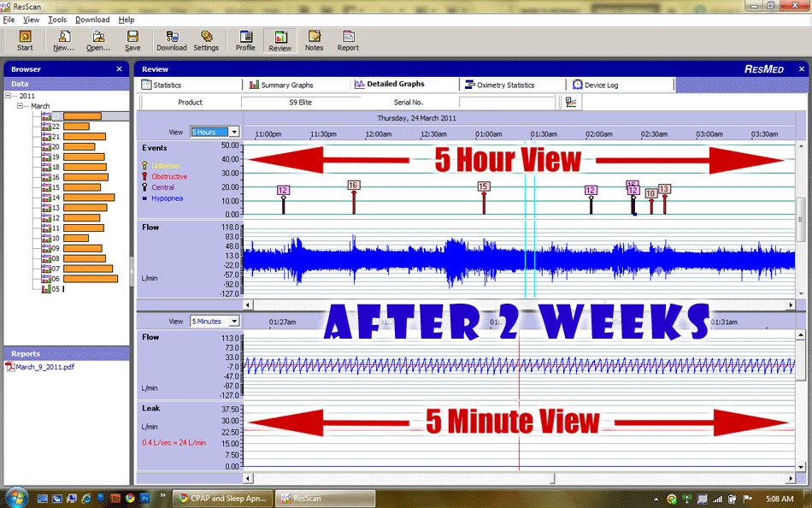Open the 5 Minutes view dropdown
The height and width of the screenshot is (508, 812).
[233, 322]
